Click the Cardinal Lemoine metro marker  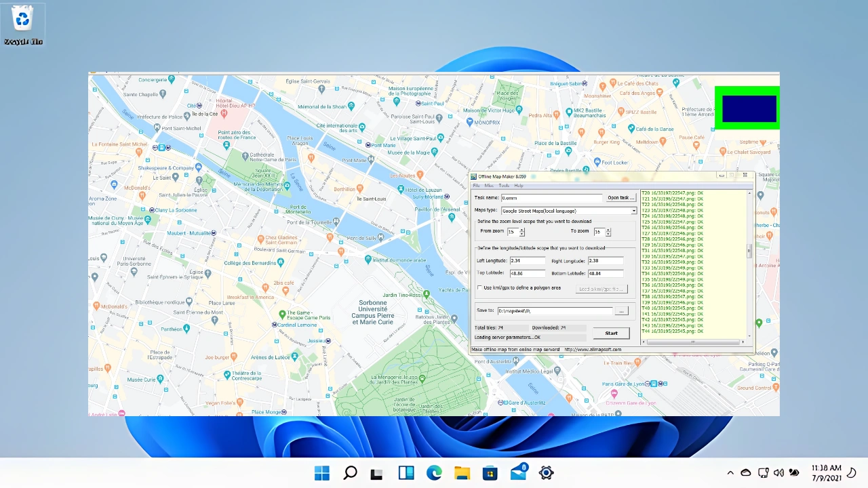pos(274,324)
